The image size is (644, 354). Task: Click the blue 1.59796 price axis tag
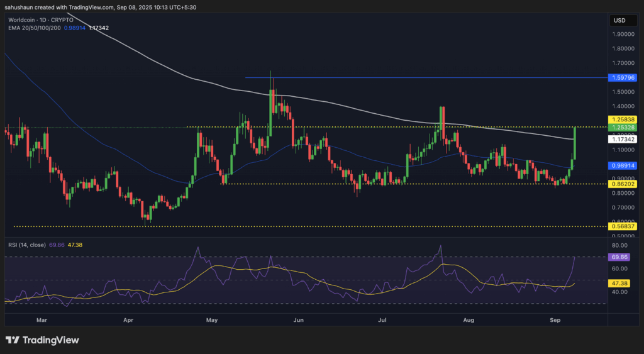point(623,77)
